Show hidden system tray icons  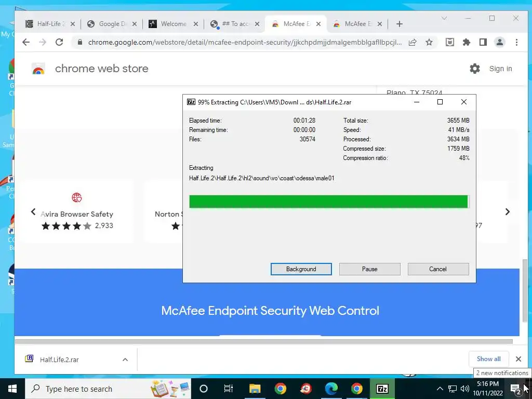(440, 389)
